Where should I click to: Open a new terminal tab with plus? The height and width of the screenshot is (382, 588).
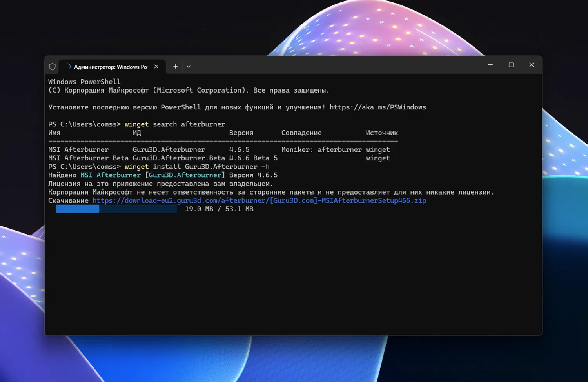click(x=175, y=67)
